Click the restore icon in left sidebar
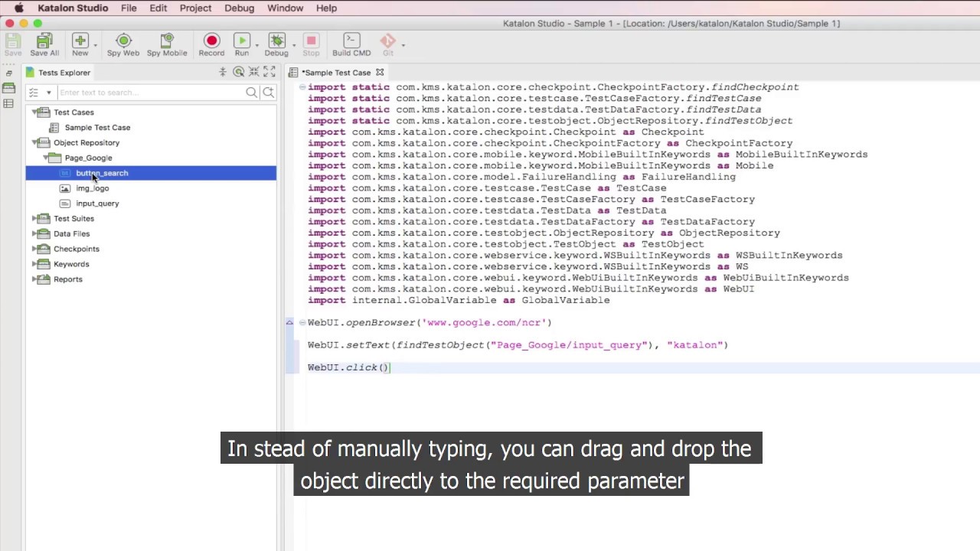The width and height of the screenshot is (980, 551). [x=8, y=73]
